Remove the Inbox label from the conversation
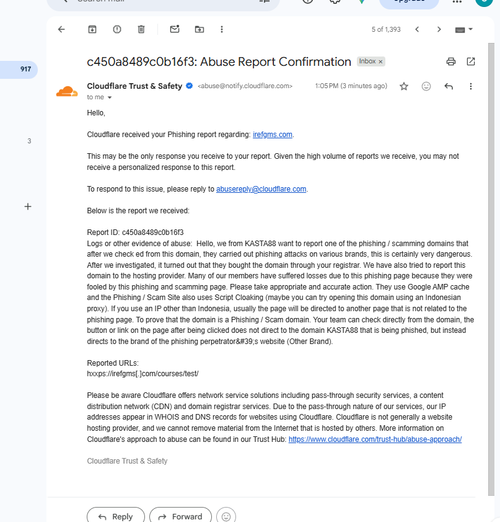Screen dimensions: 500x522 380,62
